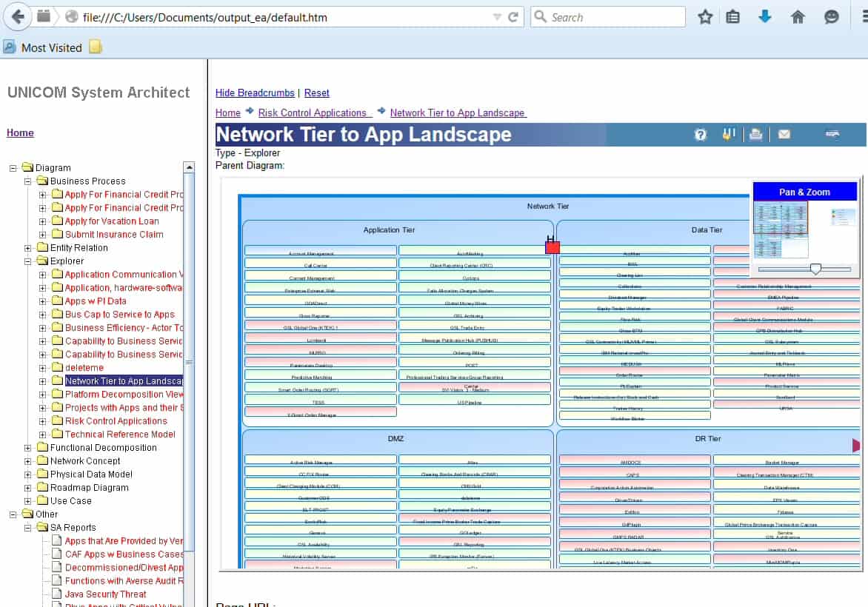Open the URL history dropdown arrow
The image size is (868, 607).
point(497,17)
